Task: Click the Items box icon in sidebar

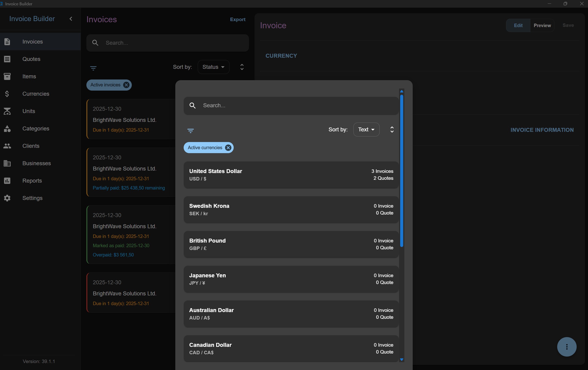Action: point(7,76)
